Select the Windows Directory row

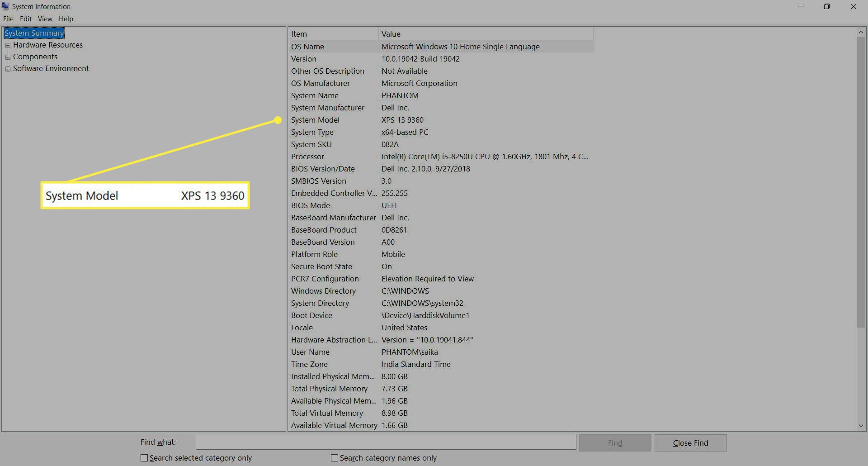[x=441, y=291]
